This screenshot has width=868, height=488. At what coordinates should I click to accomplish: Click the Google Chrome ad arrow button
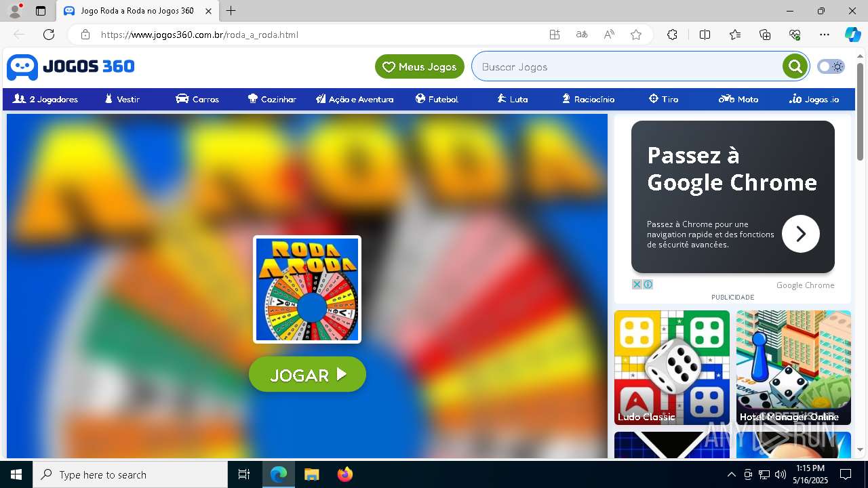[801, 234]
